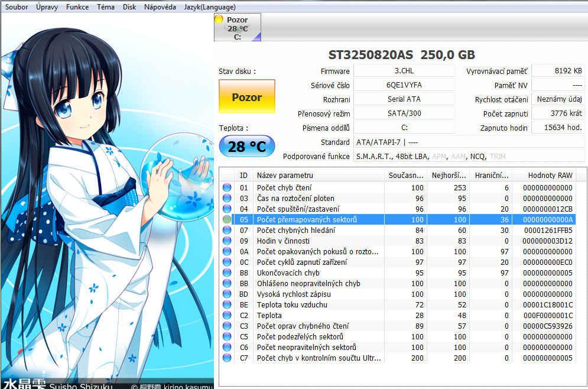Click the 28 °C temperature button
The height and width of the screenshot is (389, 588).
click(x=247, y=146)
